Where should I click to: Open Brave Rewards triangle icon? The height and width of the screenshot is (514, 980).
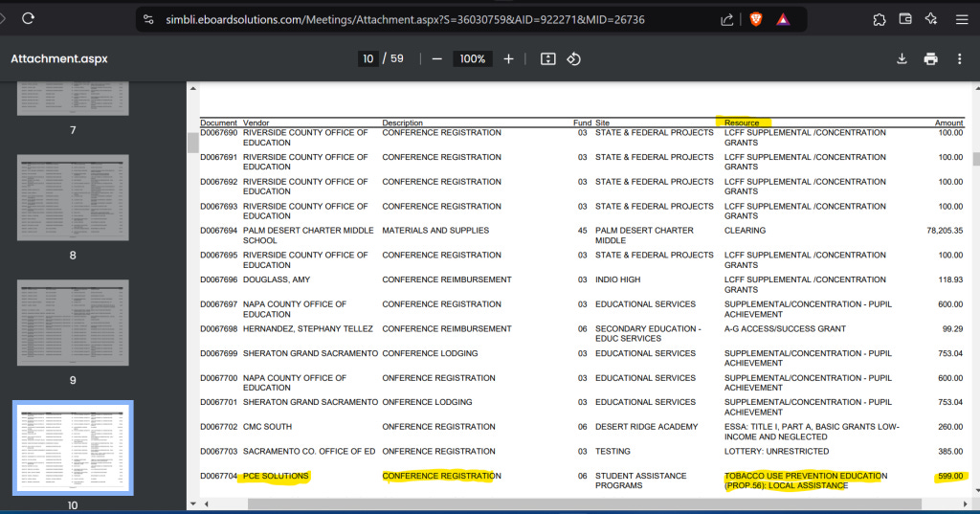pyautogui.click(x=783, y=19)
